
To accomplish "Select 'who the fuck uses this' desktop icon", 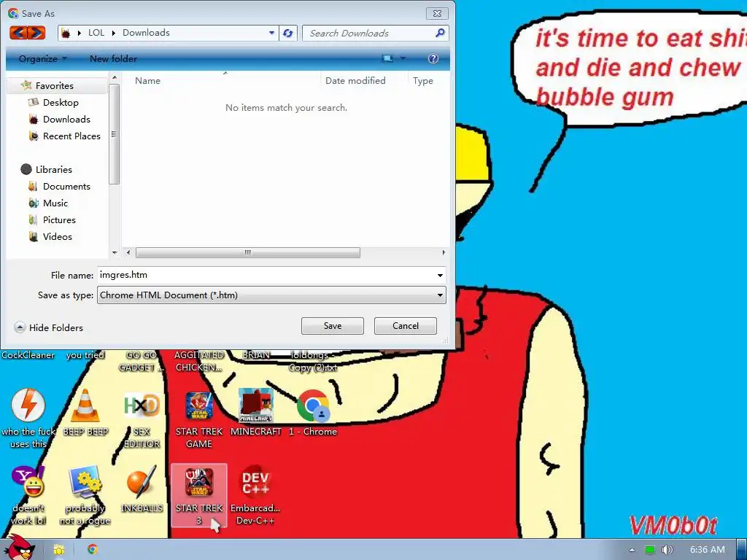I will [x=28, y=418].
